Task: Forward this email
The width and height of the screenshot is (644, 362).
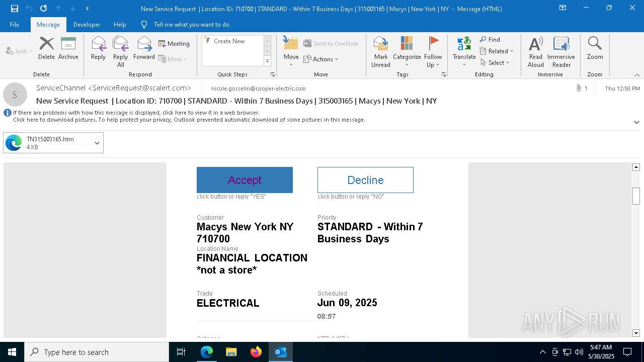Action: click(144, 49)
